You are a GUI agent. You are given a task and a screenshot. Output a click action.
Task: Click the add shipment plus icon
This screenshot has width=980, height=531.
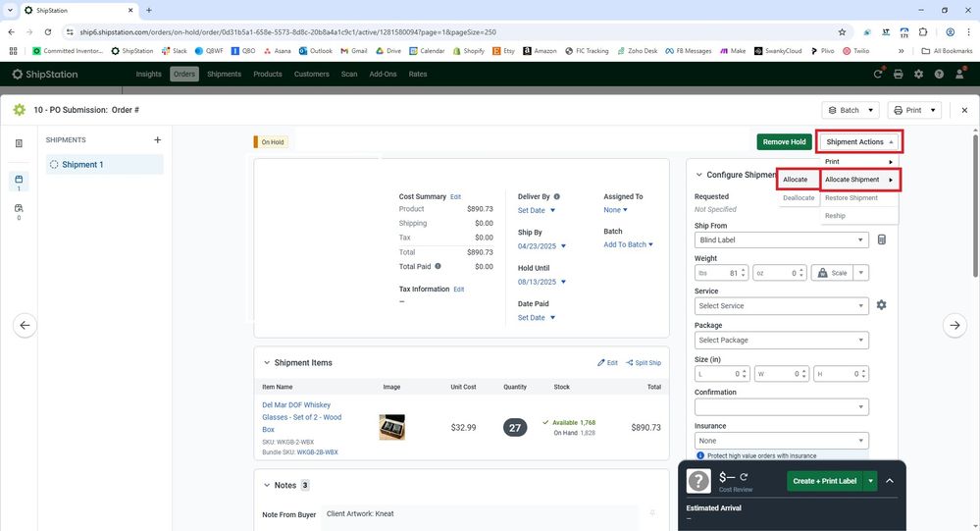(157, 140)
